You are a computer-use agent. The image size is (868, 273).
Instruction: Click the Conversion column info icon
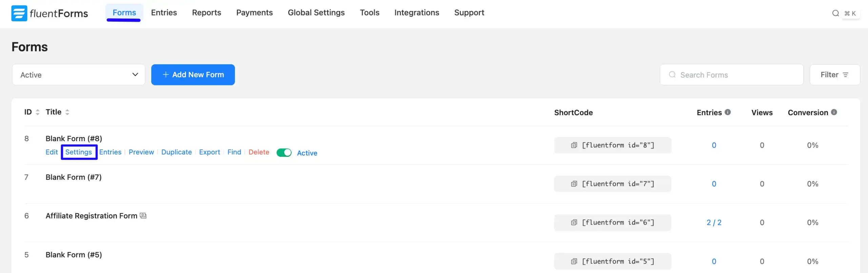coord(834,112)
